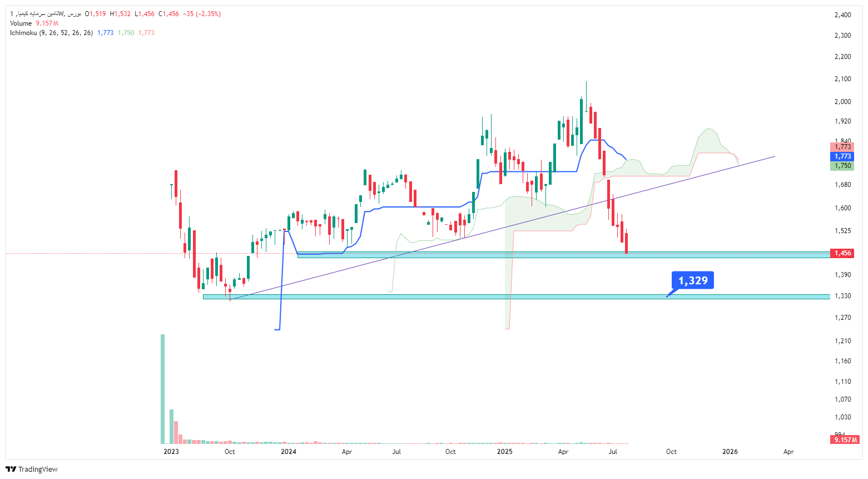Select the tallest volume bar near 2023

163,389
